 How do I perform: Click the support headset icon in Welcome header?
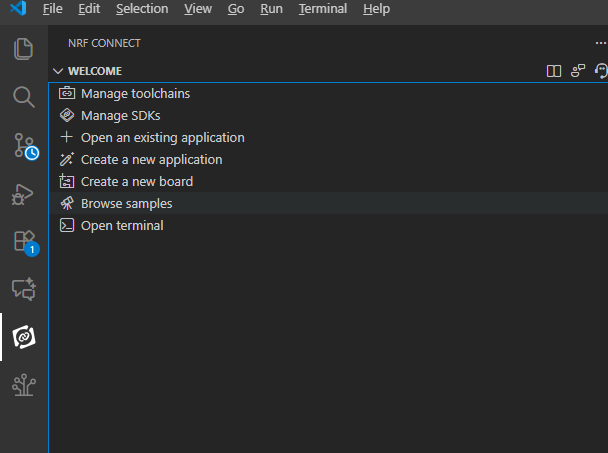[601, 71]
